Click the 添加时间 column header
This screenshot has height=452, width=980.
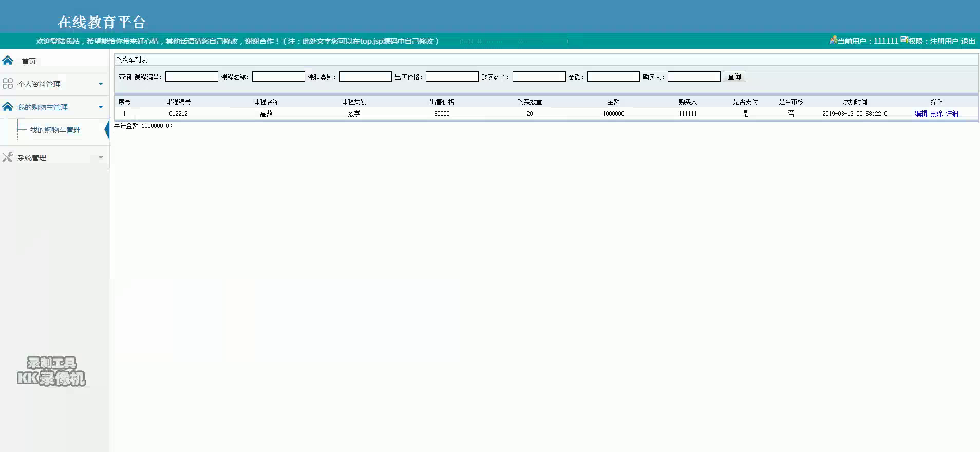pyautogui.click(x=855, y=102)
